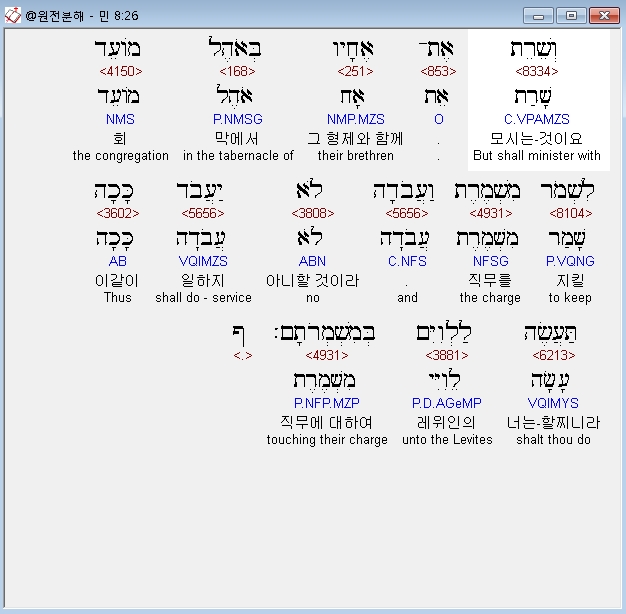The height and width of the screenshot is (614, 626).
Task: Click the Hebrew word above <168>
Action: coord(235,48)
